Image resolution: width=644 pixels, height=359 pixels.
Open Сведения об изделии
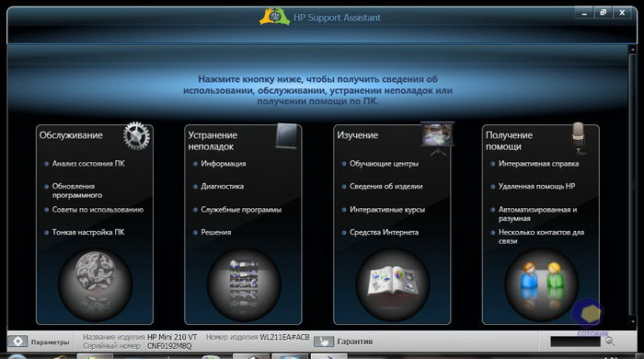(386, 186)
